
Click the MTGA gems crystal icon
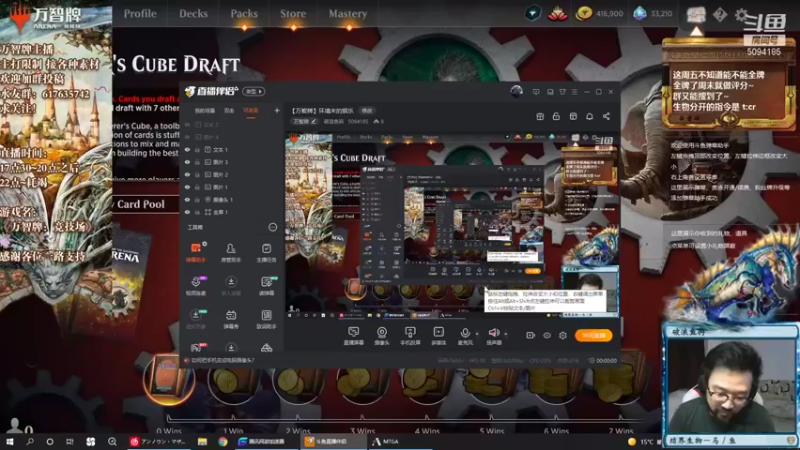[x=639, y=14]
